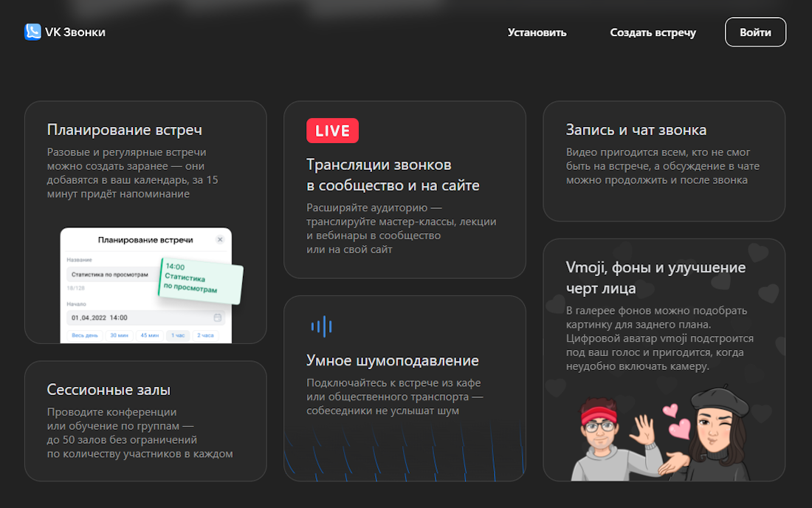Screen dimensions: 812x508
Task: Close the Планирование встречи mini dialog
Action: pos(220,240)
